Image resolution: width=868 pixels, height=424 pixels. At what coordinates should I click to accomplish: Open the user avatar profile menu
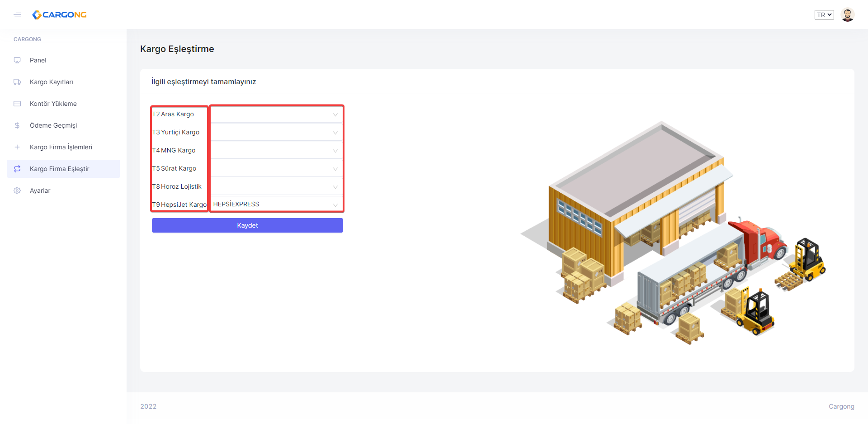pyautogui.click(x=847, y=15)
